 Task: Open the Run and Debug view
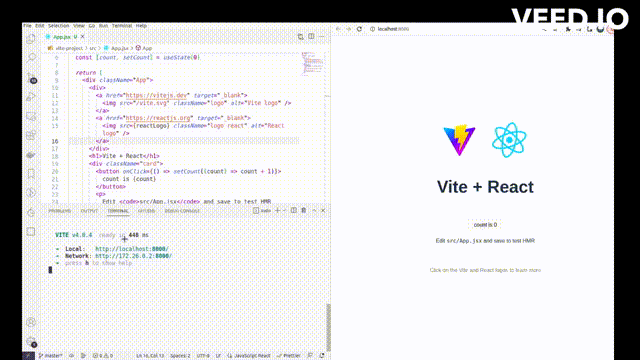(31, 97)
